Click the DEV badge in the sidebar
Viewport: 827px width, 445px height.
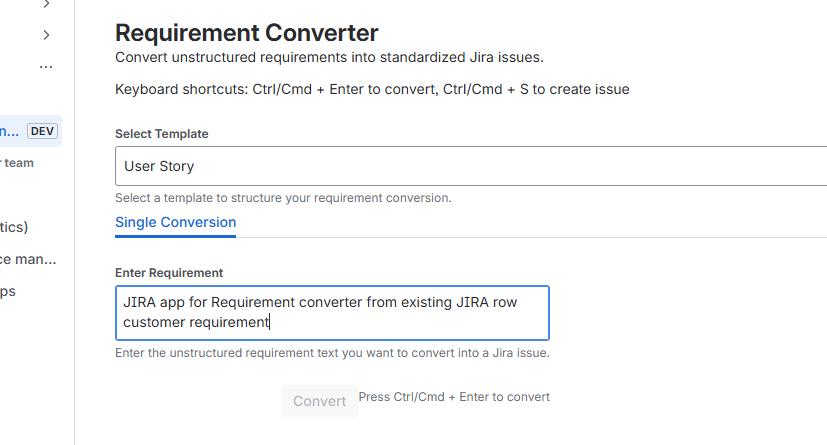pyautogui.click(x=42, y=131)
